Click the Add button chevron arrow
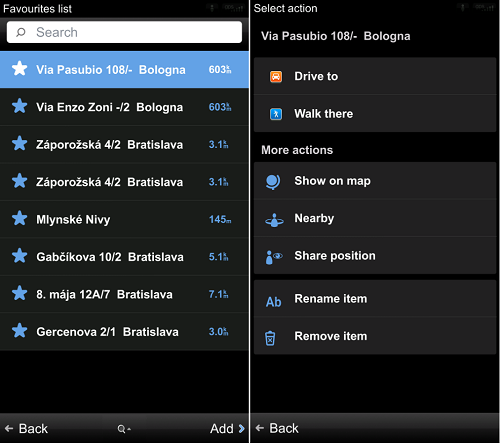500x444 pixels. 242,429
